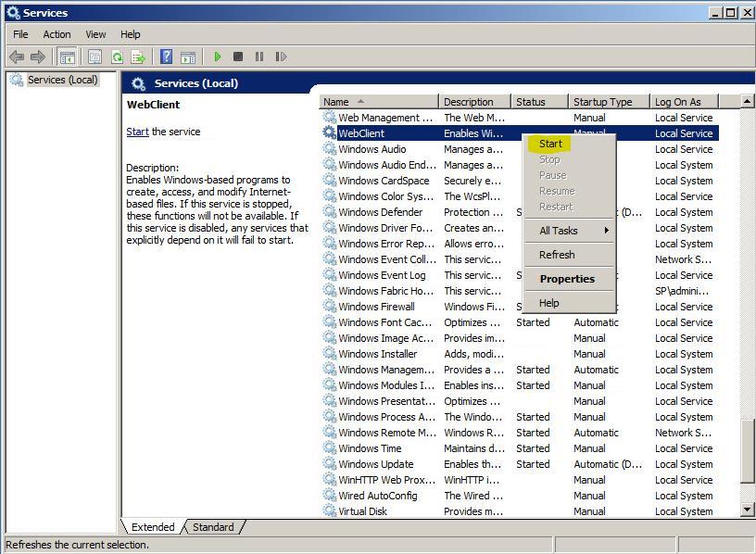Open the Help menu in menu bar
Screen dimensions: 756x554
click(131, 34)
